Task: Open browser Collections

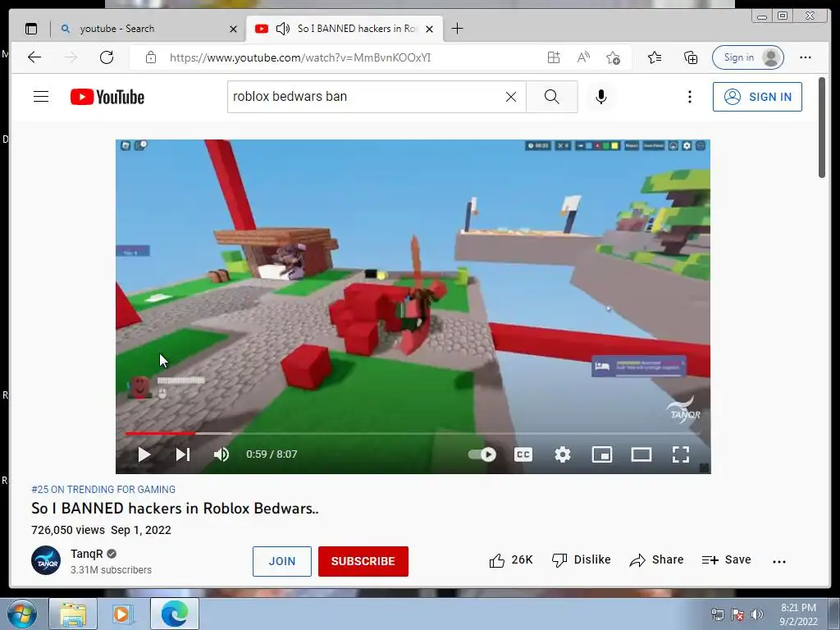Action: (x=691, y=57)
